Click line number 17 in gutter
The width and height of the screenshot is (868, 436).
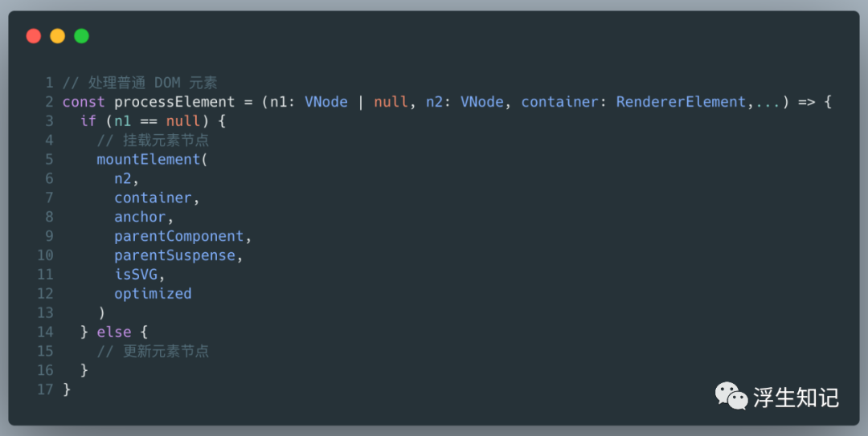coord(45,389)
